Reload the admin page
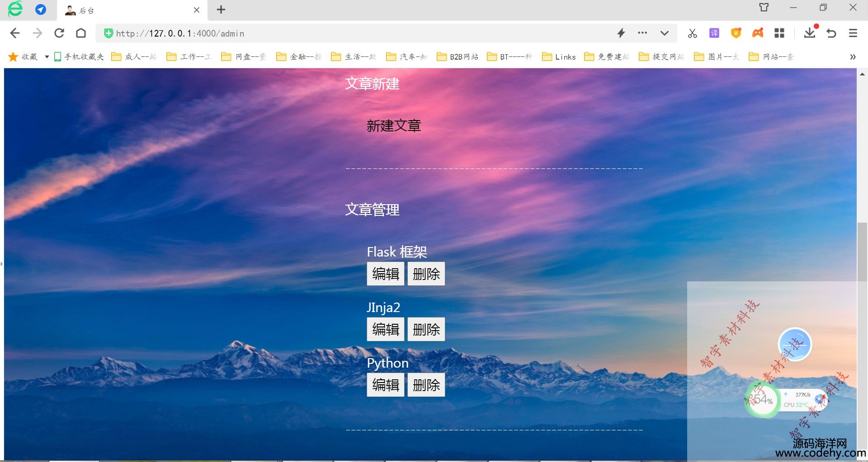Image resolution: width=868 pixels, height=462 pixels. (59, 33)
